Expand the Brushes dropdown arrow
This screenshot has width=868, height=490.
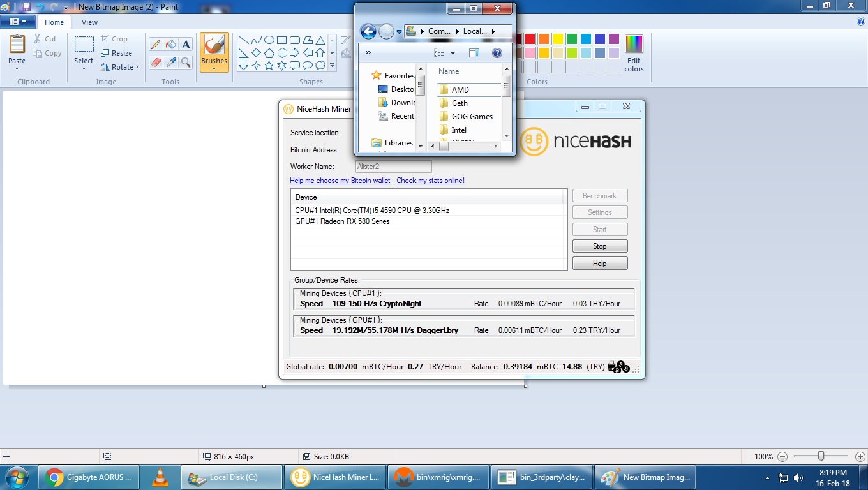coord(214,68)
